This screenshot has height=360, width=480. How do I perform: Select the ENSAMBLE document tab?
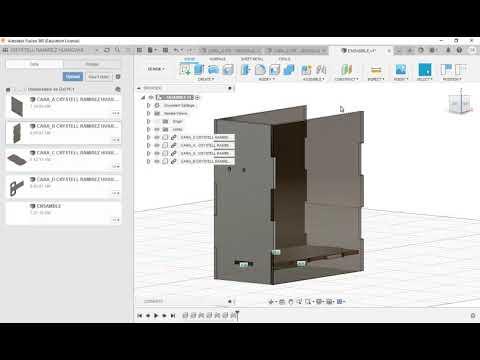pos(362,51)
